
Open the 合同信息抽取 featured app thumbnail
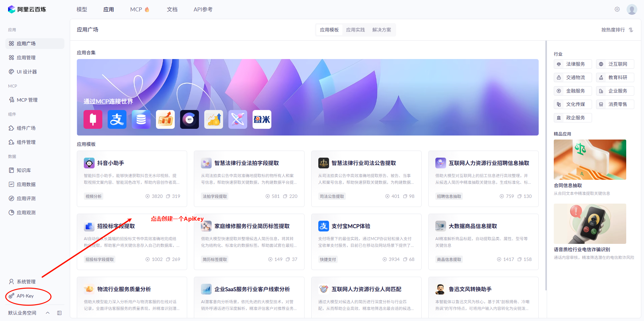coord(590,160)
